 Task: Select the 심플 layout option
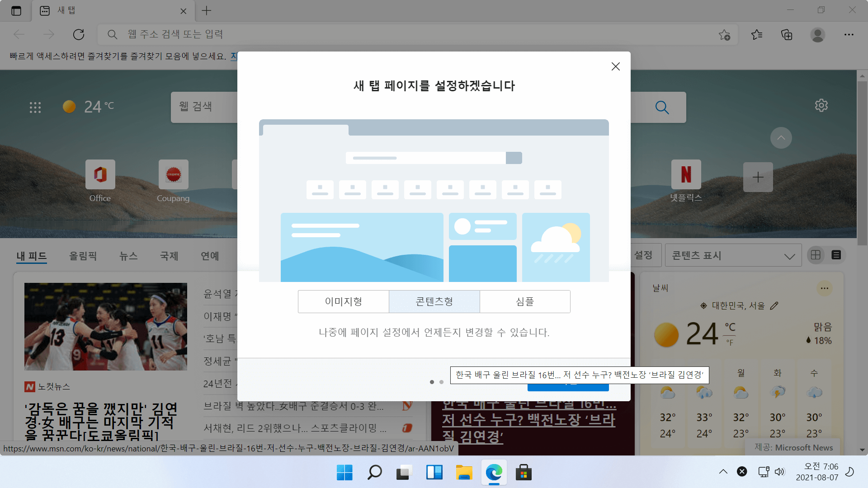(x=525, y=301)
